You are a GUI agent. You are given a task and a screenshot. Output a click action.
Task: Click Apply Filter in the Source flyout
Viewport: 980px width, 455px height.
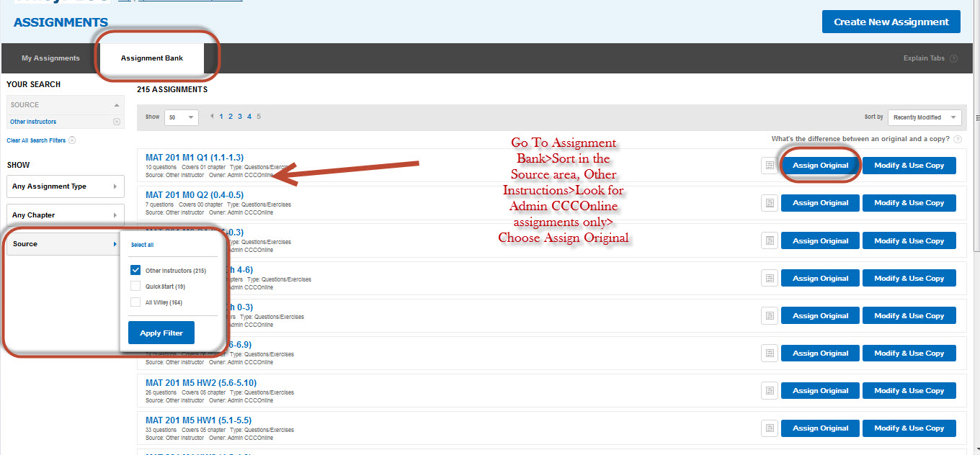coord(161,333)
